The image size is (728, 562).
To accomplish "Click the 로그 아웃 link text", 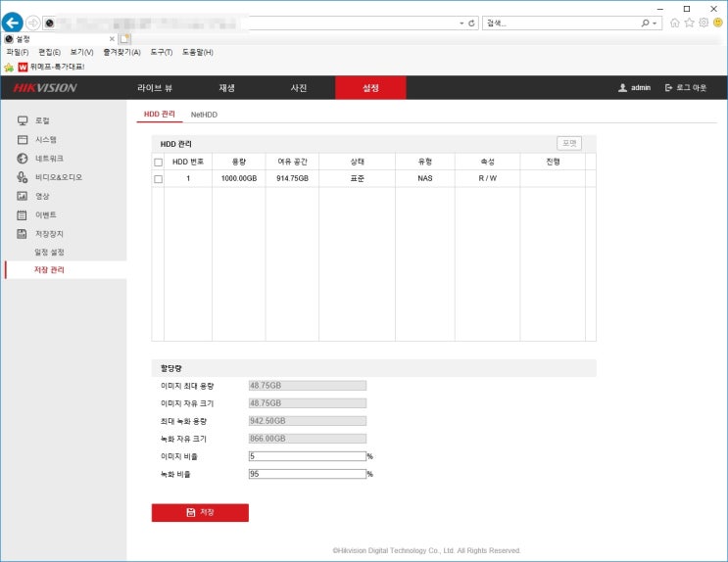I will 691,88.
